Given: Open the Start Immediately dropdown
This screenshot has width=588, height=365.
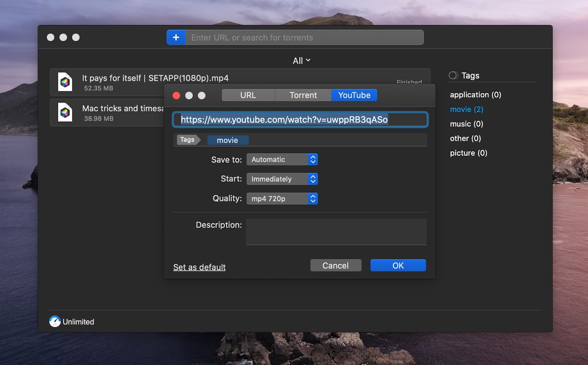Looking at the screenshot, I should (282, 179).
